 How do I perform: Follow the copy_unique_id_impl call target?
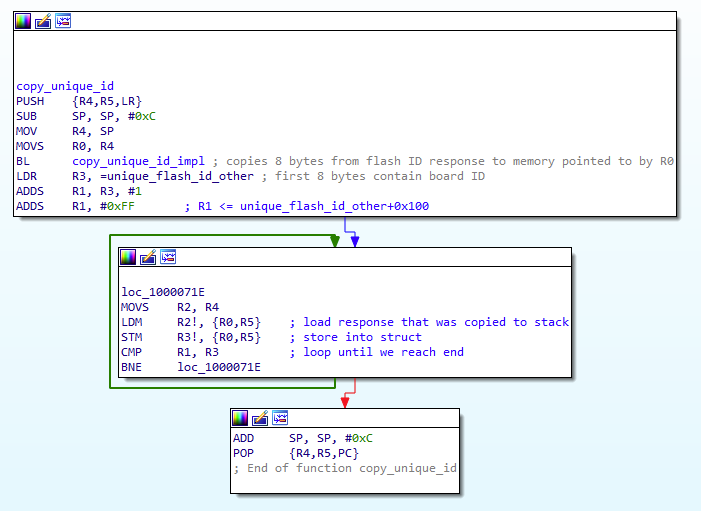(138, 161)
